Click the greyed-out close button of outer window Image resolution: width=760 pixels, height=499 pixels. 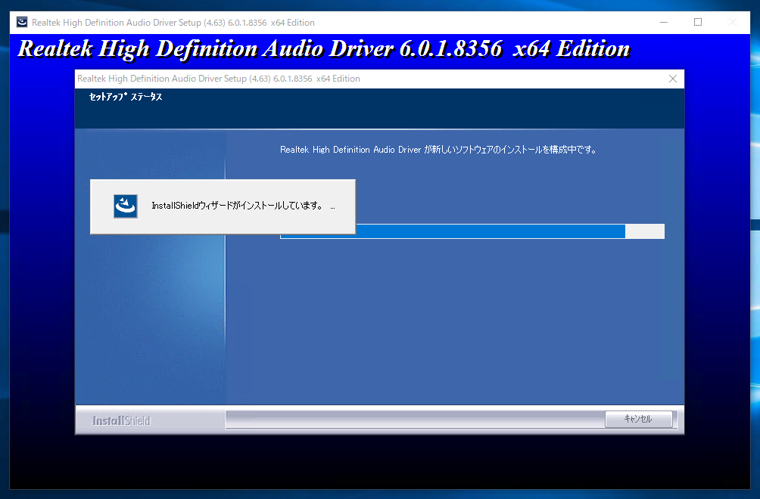pos(732,22)
